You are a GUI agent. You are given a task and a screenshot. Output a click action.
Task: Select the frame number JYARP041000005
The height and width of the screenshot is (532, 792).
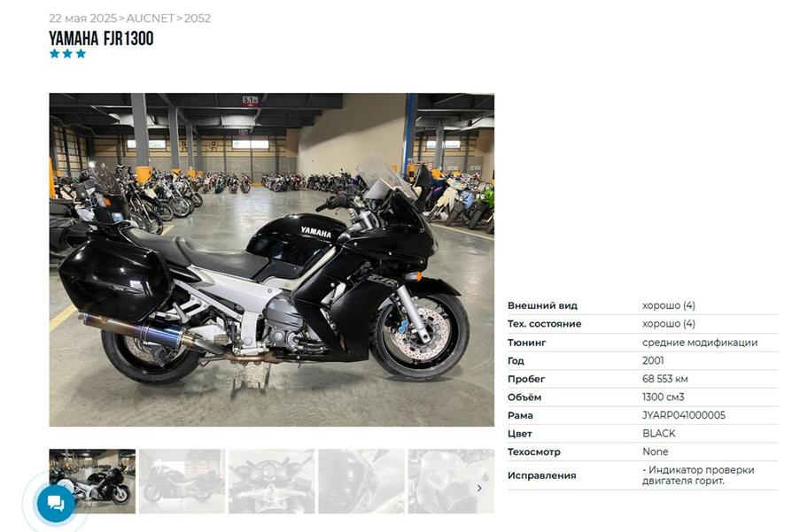tap(684, 415)
